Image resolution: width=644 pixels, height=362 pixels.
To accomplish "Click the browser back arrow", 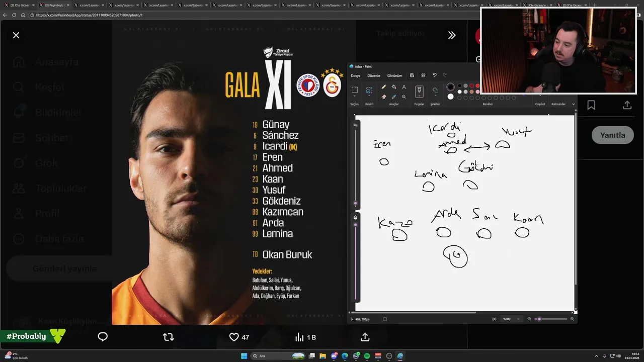I will pos(5,15).
